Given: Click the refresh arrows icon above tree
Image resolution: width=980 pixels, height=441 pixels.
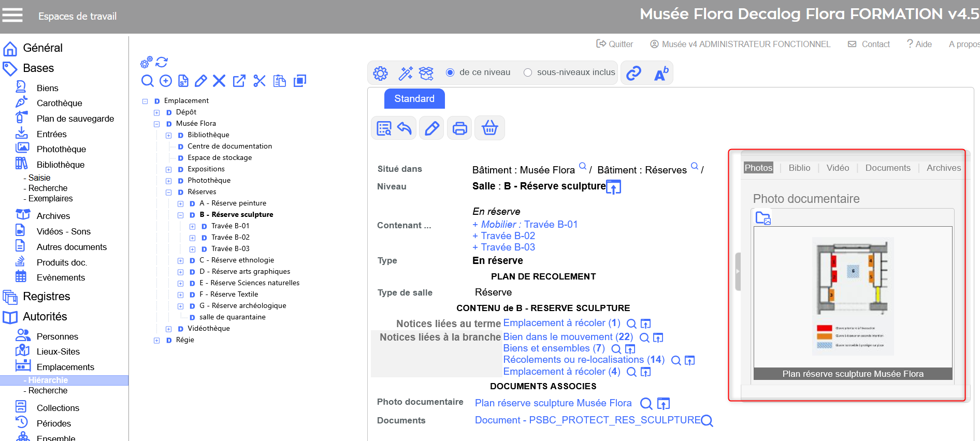Looking at the screenshot, I should [x=162, y=62].
